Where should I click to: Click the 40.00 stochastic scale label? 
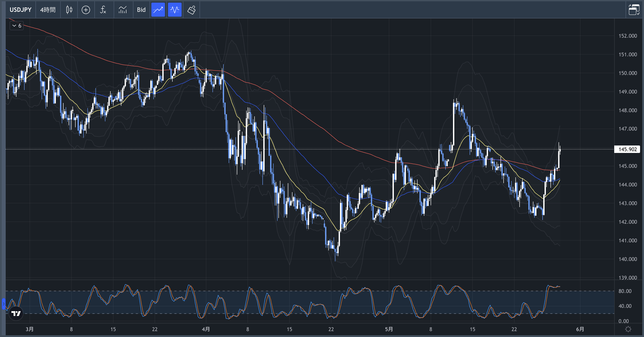click(x=625, y=306)
